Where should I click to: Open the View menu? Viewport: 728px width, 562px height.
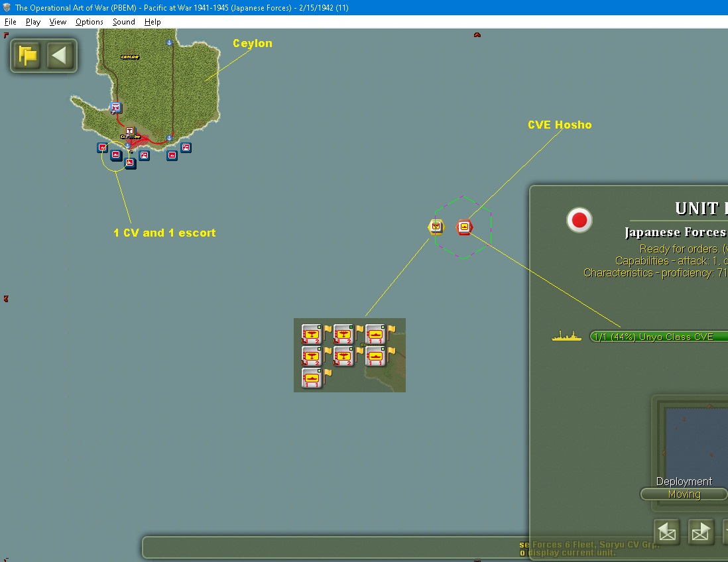[58, 22]
